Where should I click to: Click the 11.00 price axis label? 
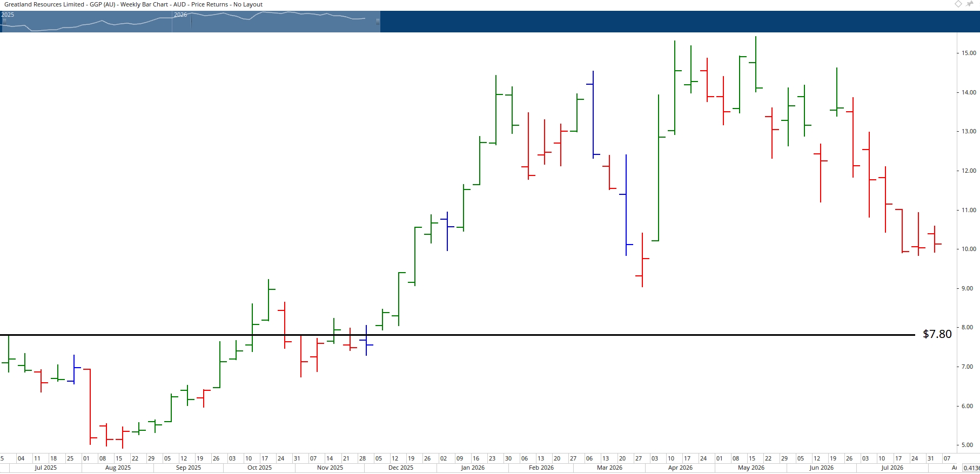coord(969,210)
